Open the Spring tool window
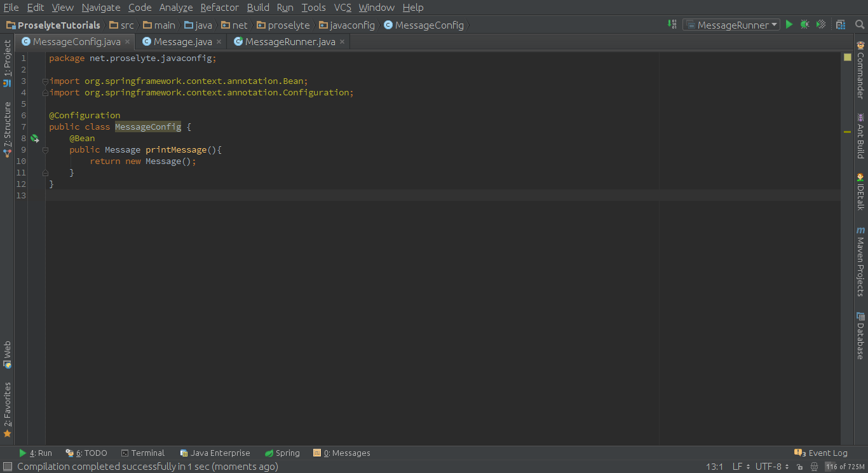The height and width of the screenshot is (473, 868). tap(282, 453)
